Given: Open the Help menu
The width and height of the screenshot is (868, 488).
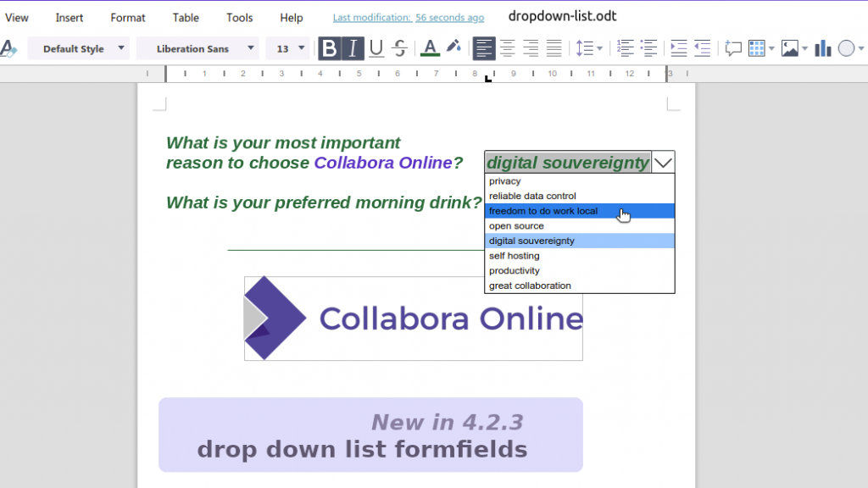Looking at the screenshot, I should 292,18.
